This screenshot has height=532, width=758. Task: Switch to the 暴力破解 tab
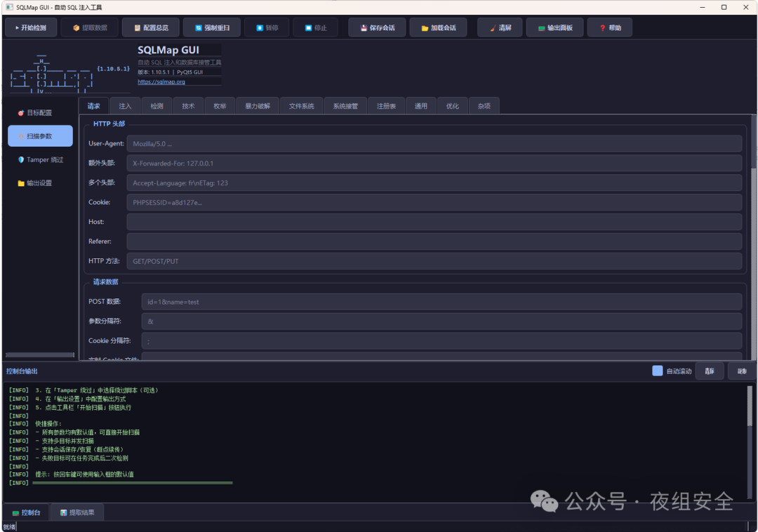(x=258, y=106)
